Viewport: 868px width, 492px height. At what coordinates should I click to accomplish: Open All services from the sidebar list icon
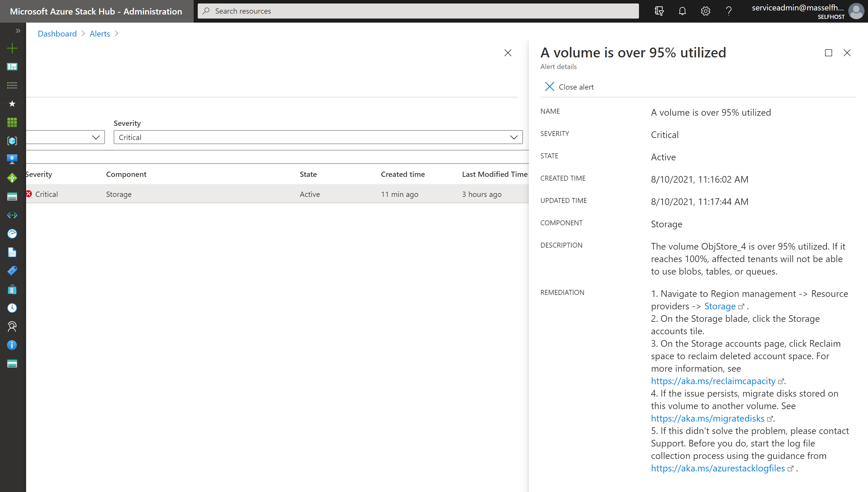tap(12, 86)
